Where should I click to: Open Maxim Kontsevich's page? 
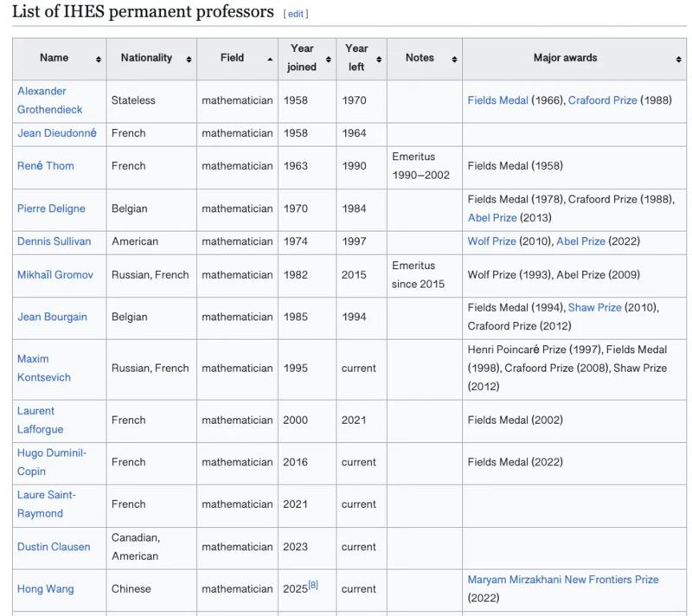(x=44, y=368)
